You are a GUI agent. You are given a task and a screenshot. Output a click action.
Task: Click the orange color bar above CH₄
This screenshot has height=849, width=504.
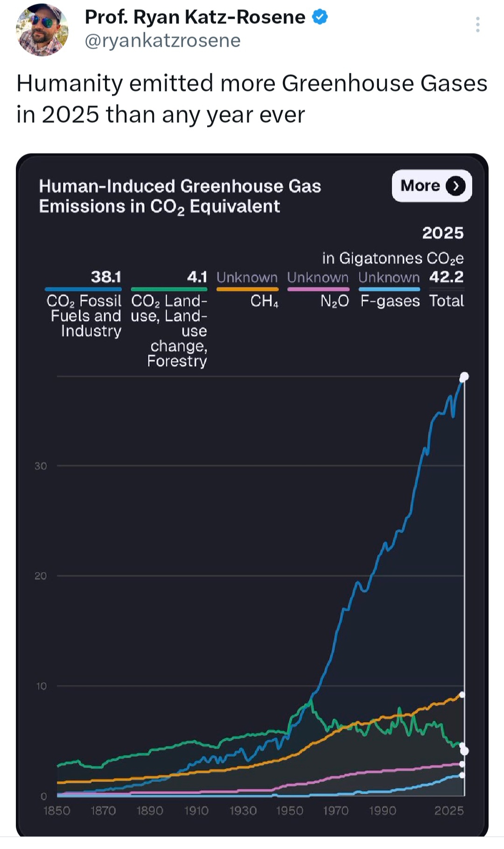(247, 289)
